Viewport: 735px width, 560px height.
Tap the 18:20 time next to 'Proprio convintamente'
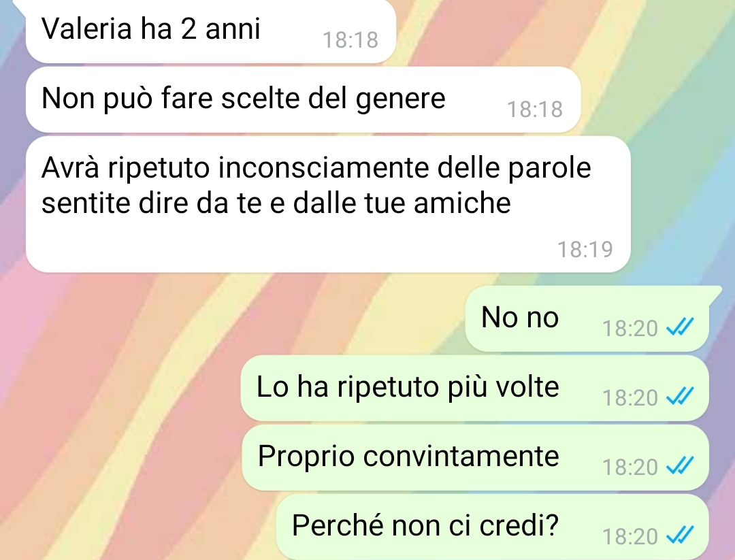[630, 467]
